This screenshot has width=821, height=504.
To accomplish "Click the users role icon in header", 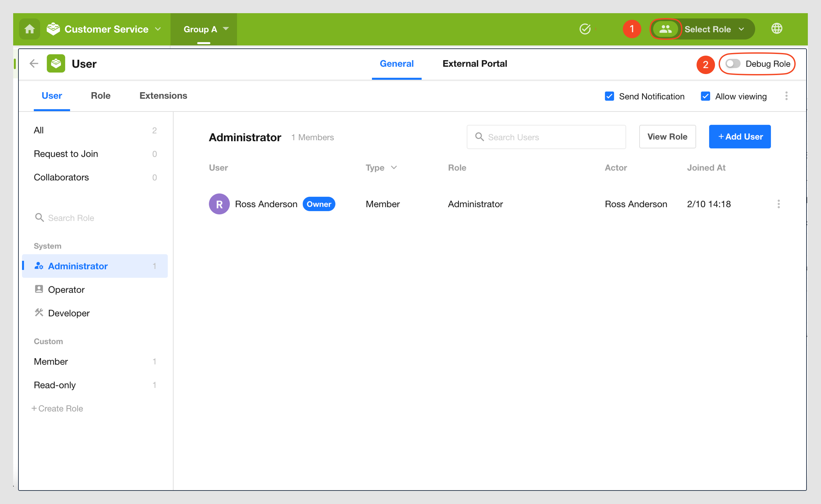I will pos(665,29).
